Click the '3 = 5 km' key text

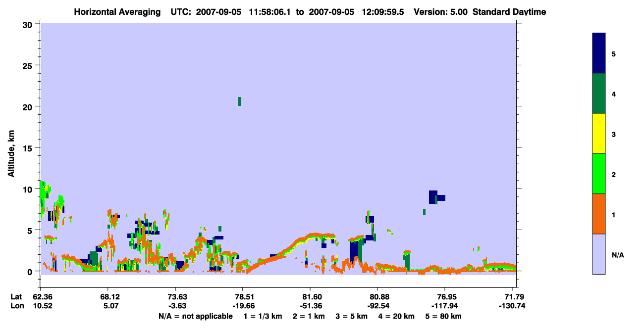351,316
